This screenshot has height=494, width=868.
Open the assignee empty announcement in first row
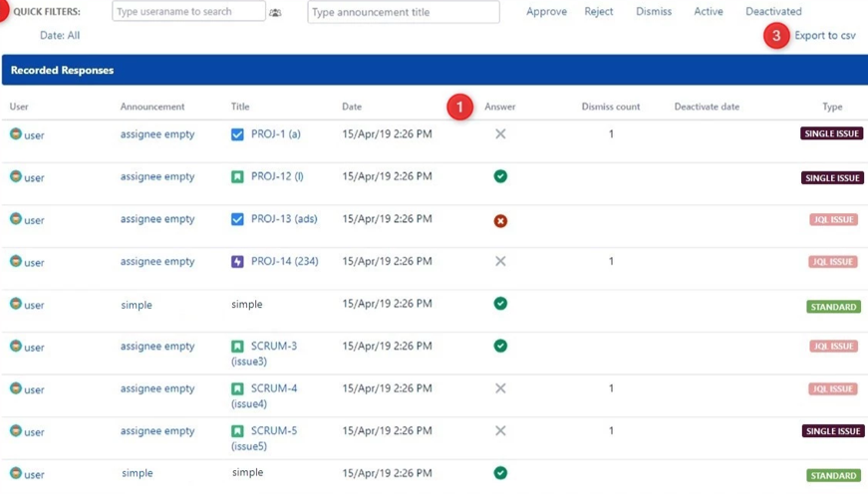(x=157, y=134)
